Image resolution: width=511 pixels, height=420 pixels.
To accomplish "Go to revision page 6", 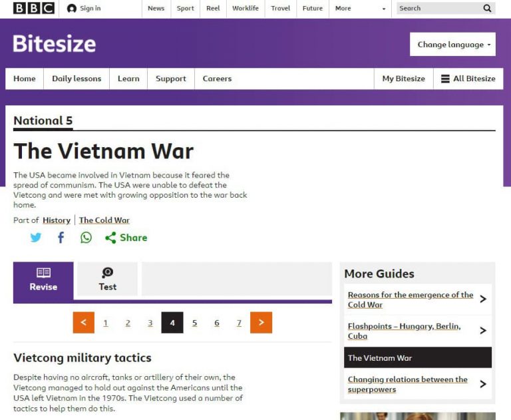I will pos(217,323).
